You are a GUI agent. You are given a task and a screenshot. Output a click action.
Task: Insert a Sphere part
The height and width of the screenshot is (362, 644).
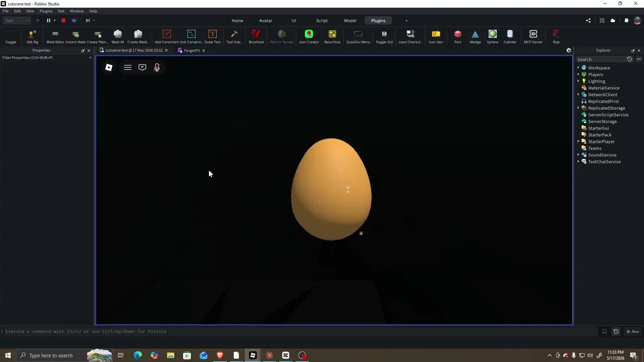[x=493, y=37]
